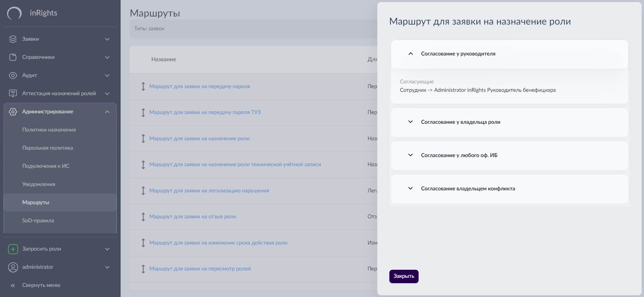Click reorder arrow for password transfer route

143,86
